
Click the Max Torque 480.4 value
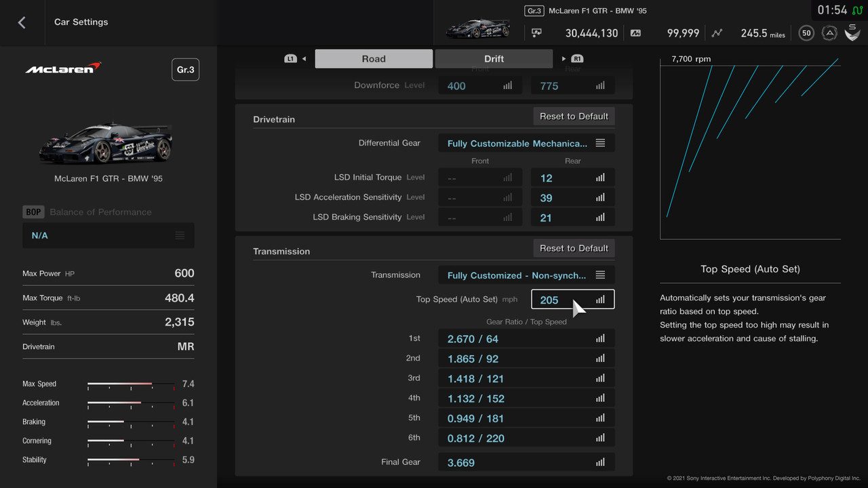pos(180,298)
